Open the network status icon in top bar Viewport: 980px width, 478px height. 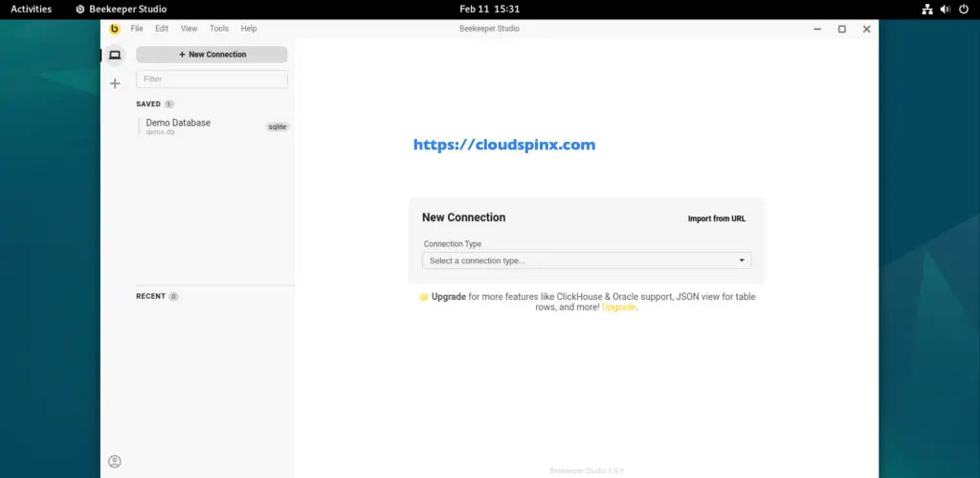pyautogui.click(x=926, y=10)
